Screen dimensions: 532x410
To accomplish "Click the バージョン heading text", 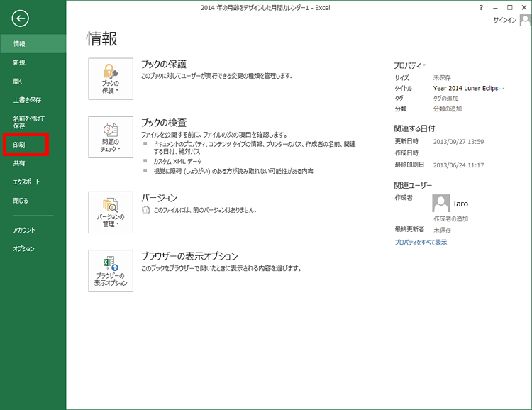I will coord(159,197).
